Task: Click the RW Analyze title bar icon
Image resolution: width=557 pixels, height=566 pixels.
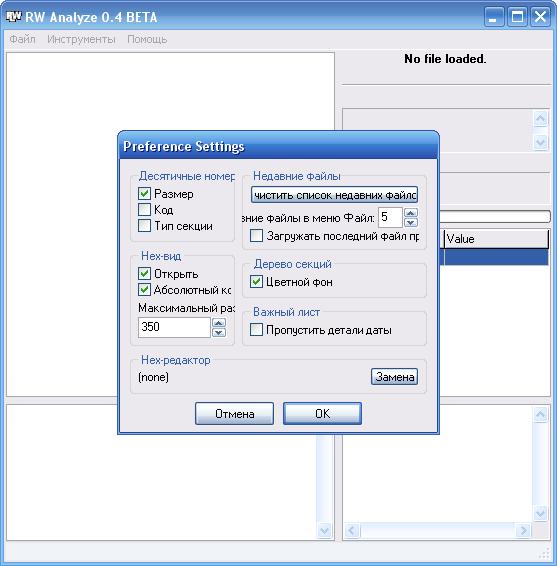Action: (x=14, y=17)
